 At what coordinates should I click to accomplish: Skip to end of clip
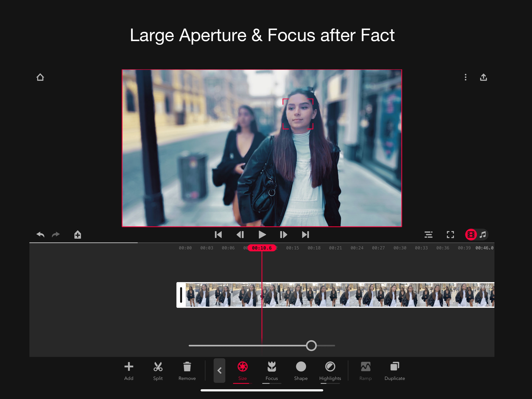coord(306,235)
